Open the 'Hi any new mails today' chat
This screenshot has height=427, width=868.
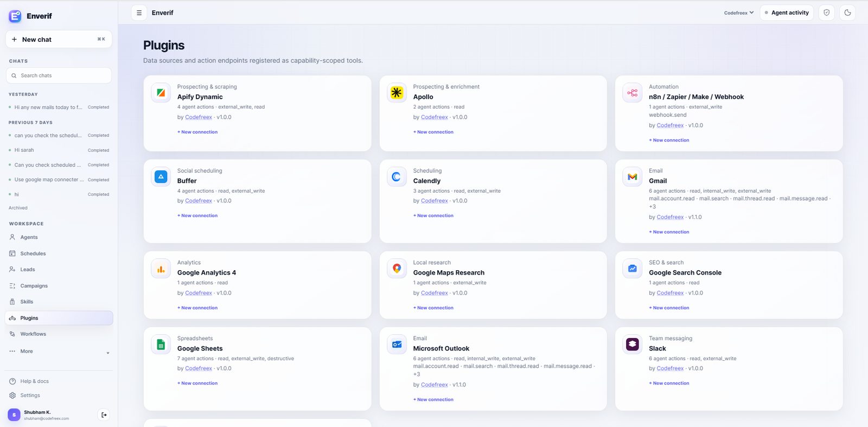click(59, 107)
